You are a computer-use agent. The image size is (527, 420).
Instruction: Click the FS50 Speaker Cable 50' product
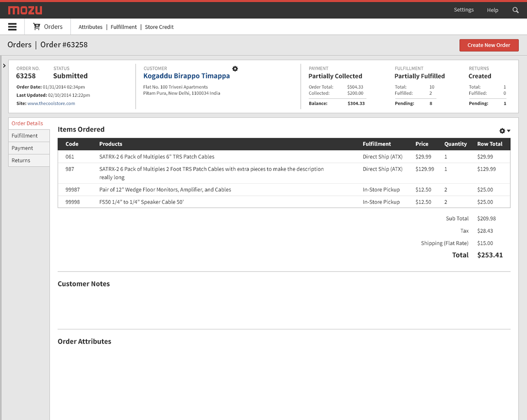(141, 202)
